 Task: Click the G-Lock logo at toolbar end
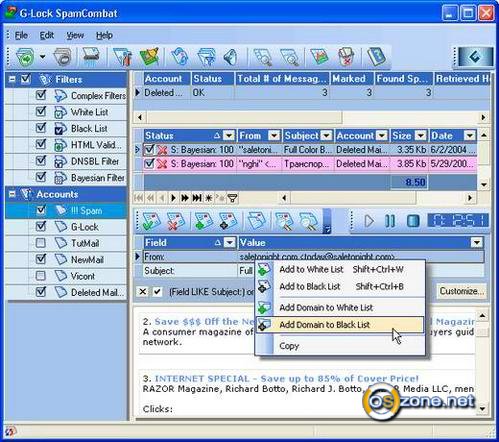point(475,57)
